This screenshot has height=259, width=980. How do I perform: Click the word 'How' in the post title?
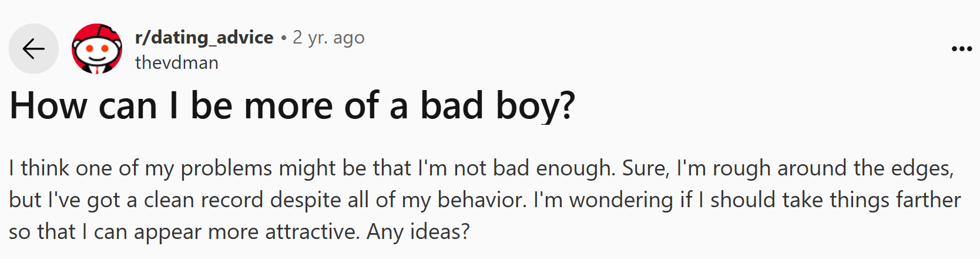(48, 106)
